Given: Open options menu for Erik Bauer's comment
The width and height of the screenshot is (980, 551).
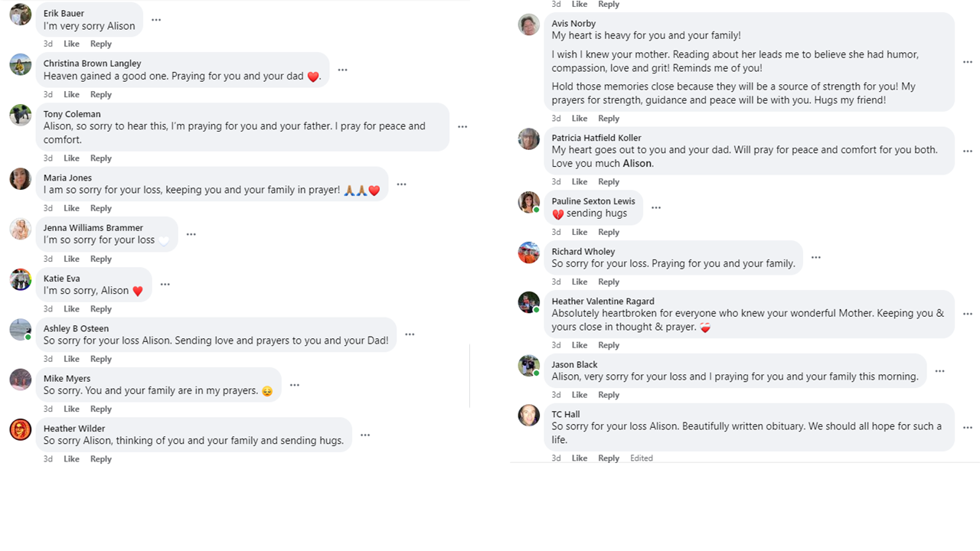Looking at the screenshot, I should pos(156,20).
